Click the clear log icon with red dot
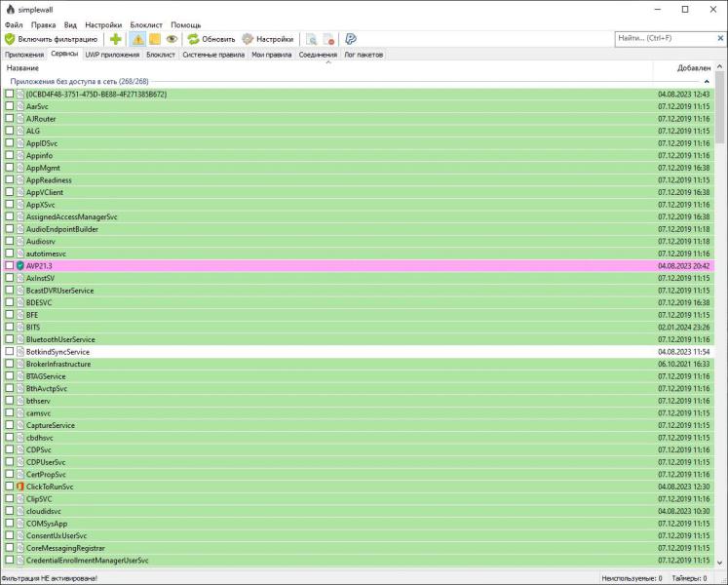The image size is (728, 585). pos(329,40)
